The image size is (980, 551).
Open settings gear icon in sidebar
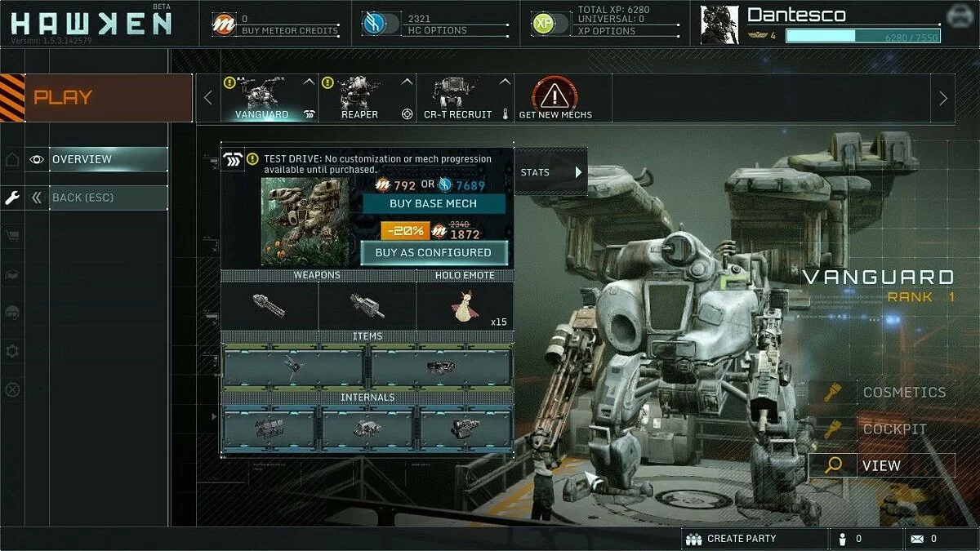point(12,351)
